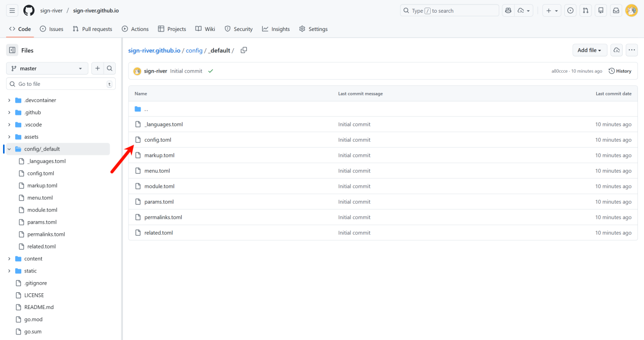Image resolution: width=644 pixels, height=340 pixels.
Task: Open the Wiki tab
Action: pyautogui.click(x=205, y=29)
